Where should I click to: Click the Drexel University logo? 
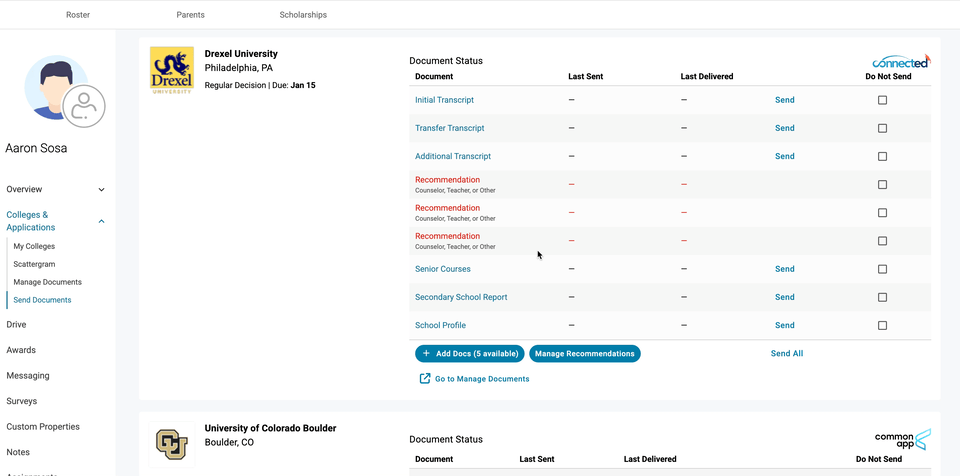point(172,70)
